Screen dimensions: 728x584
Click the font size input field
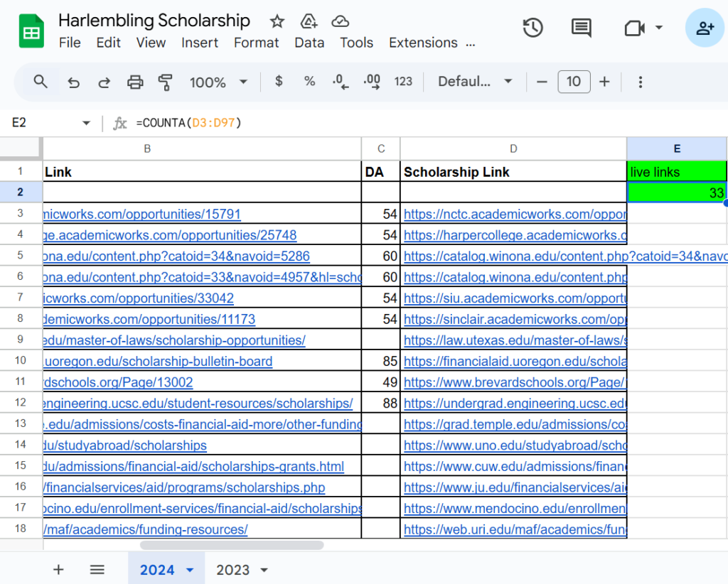(x=573, y=82)
